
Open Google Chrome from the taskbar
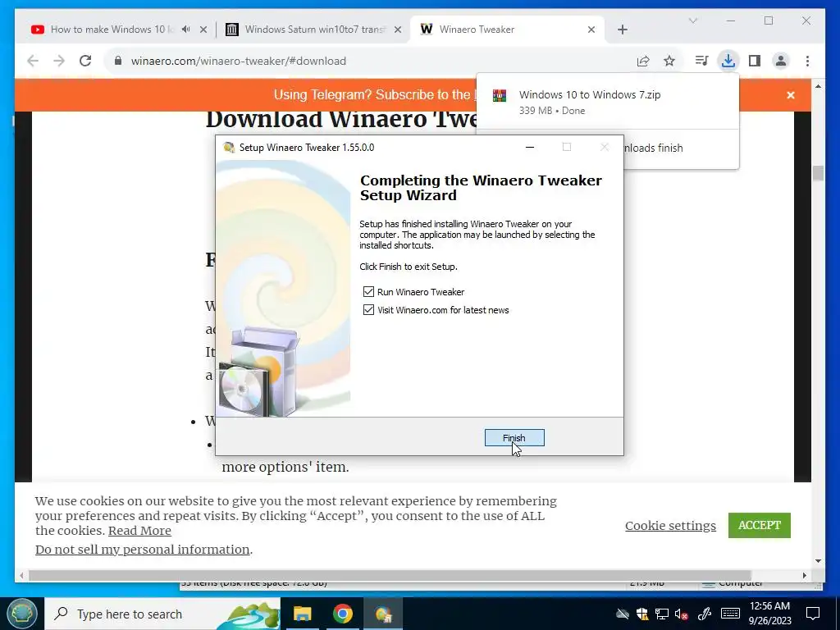tap(342, 614)
